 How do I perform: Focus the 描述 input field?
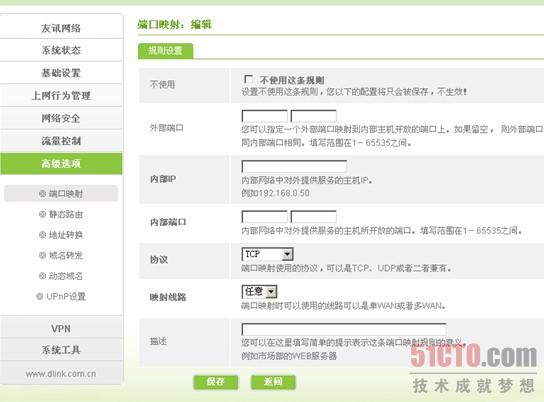coord(344,329)
